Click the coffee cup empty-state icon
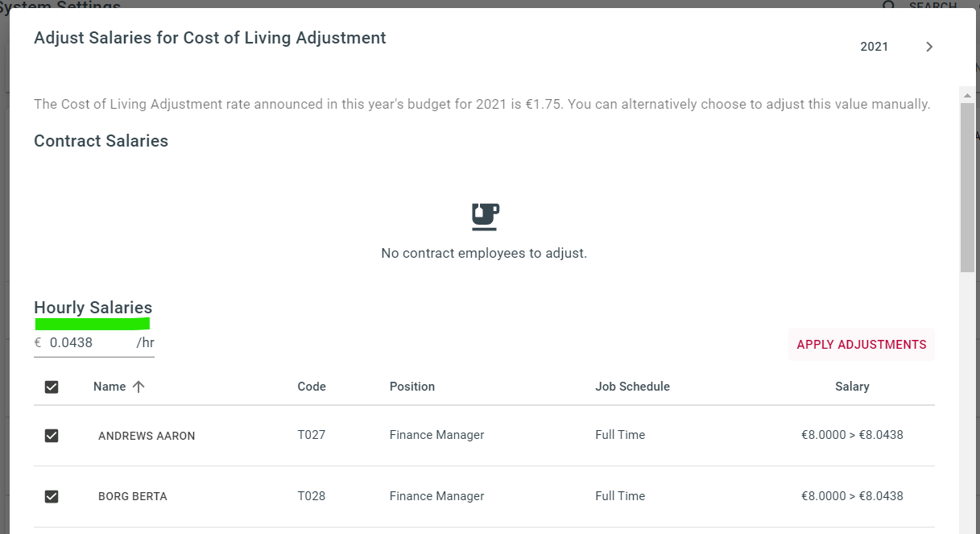 point(485,217)
